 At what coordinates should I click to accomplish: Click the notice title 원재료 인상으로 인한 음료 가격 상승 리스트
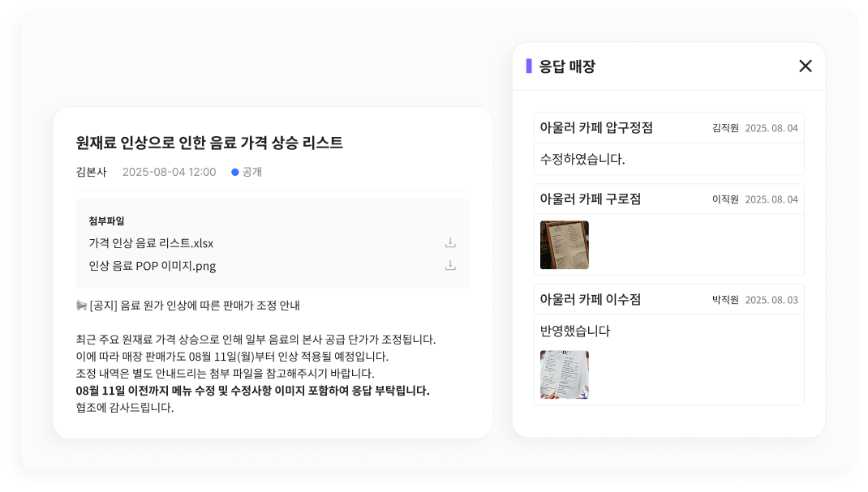click(209, 143)
